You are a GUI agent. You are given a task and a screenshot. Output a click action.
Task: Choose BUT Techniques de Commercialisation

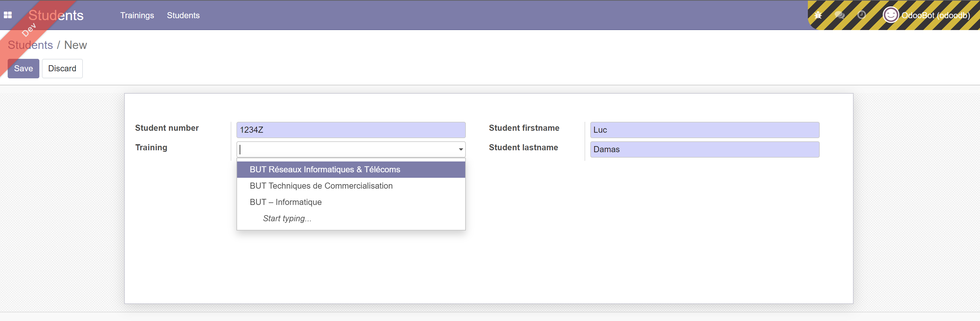click(x=321, y=186)
